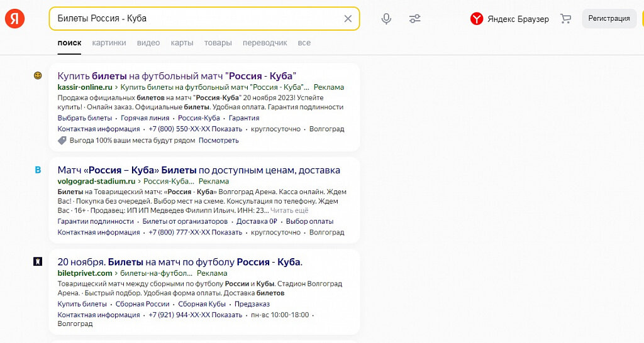Click kassir-online smiley favicon
Viewport: 644px width, 343px height.
point(38,75)
